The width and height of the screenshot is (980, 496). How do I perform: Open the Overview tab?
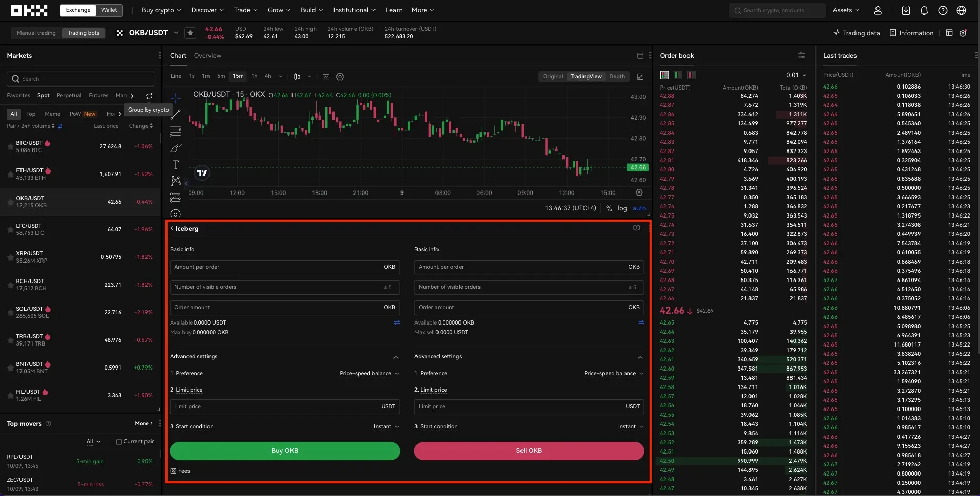(x=207, y=56)
